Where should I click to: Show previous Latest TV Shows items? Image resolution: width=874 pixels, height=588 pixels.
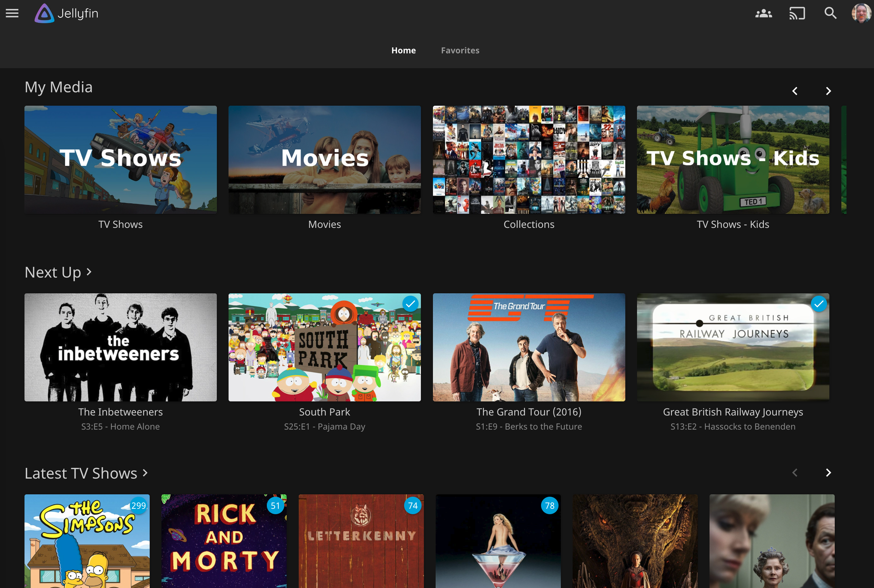[794, 473]
